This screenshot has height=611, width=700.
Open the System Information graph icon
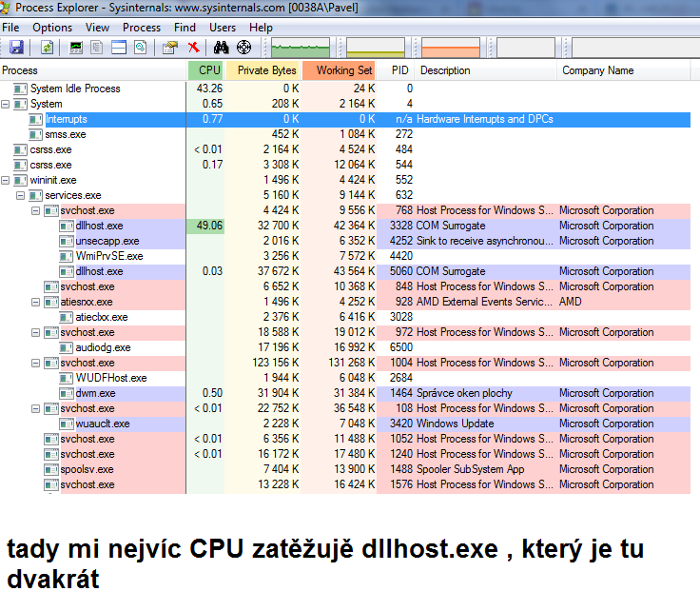coord(76,47)
